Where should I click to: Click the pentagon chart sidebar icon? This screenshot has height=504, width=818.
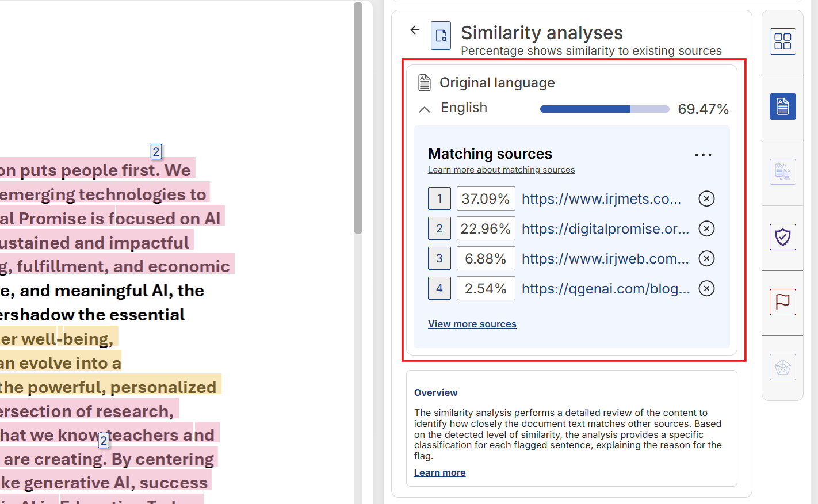[782, 367]
